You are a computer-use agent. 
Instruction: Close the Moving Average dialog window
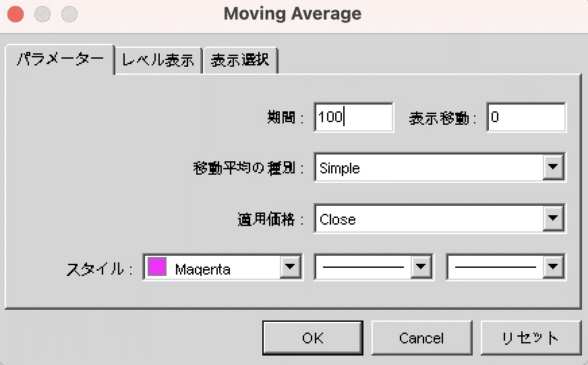point(15,13)
